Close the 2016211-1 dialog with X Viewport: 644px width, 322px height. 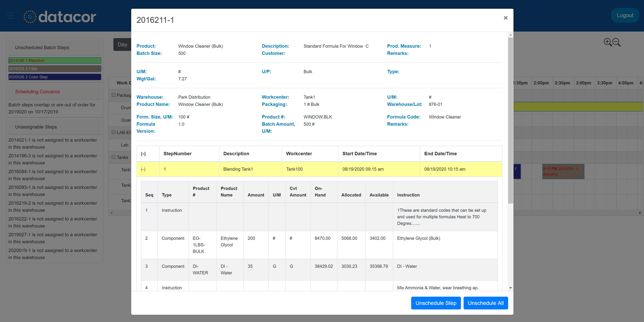click(505, 18)
